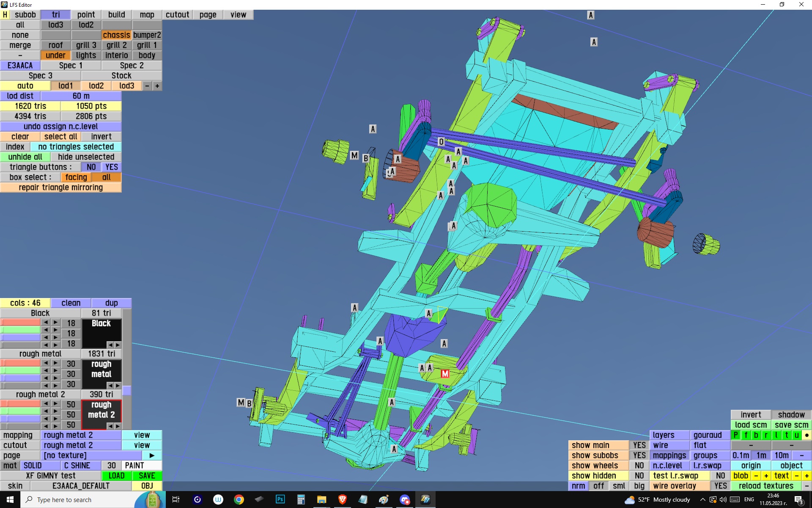Toggle show wheels to YES

coord(639,466)
